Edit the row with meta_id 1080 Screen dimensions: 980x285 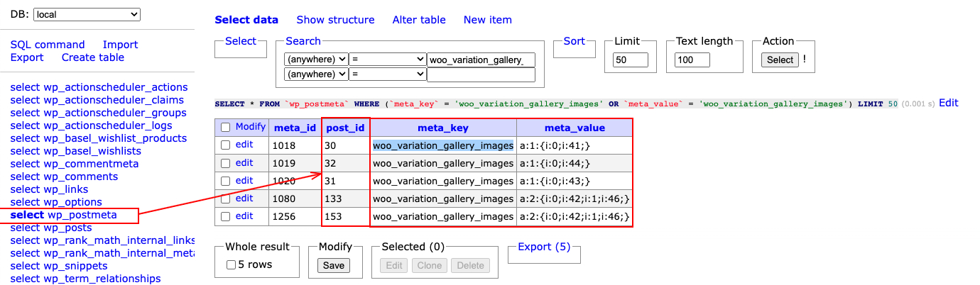[x=244, y=199]
